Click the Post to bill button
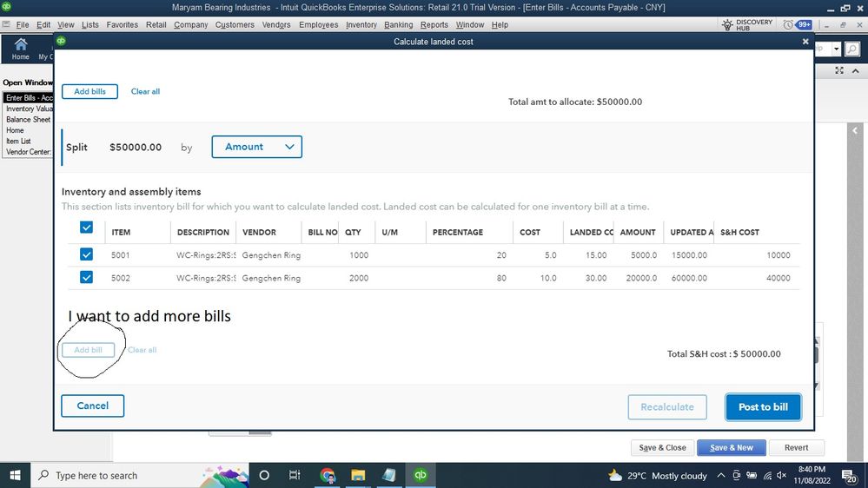Image resolution: width=868 pixels, height=488 pixels. pyautogui.click(x=763, y=407)
